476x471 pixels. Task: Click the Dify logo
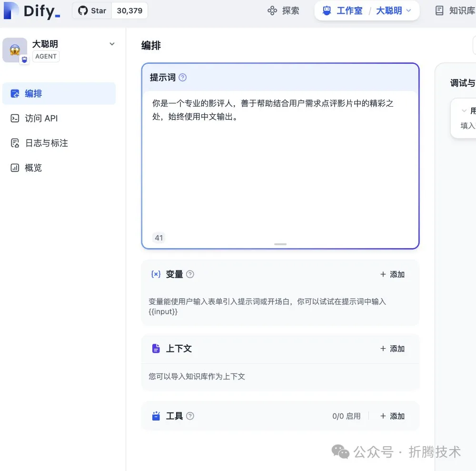tap(32, 10)
